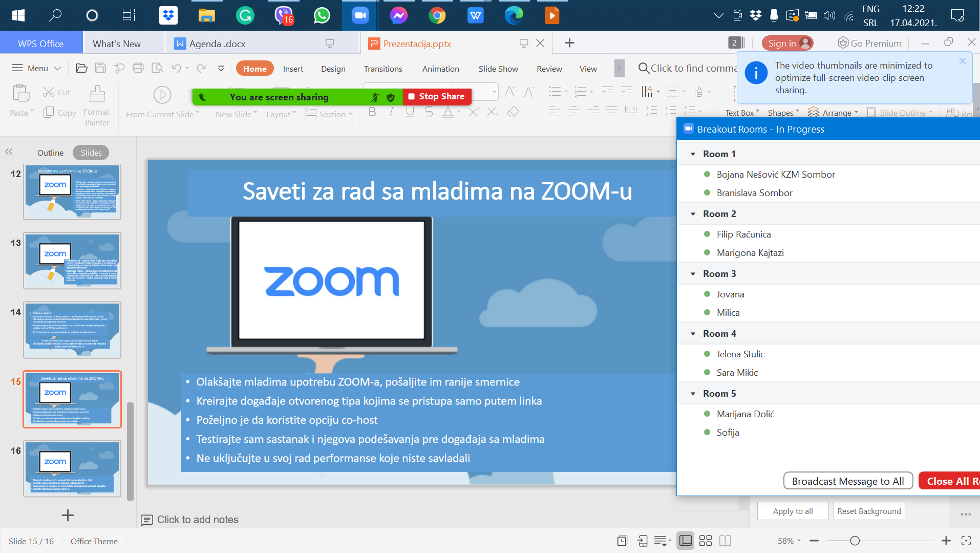
Task: Toggle Superscript formatting
Action: pos(474,112)
